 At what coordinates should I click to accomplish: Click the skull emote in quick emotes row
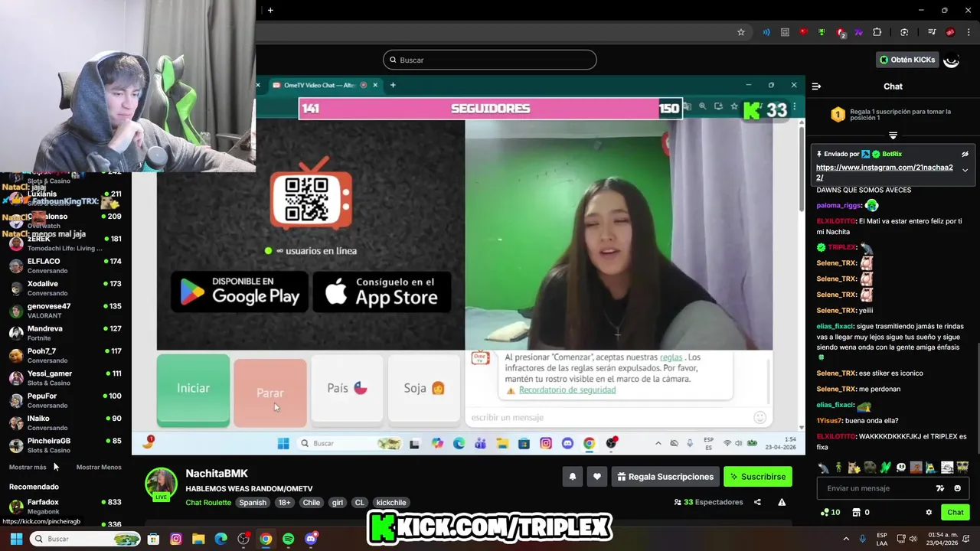pyautogui.click(x=901, y=468)
